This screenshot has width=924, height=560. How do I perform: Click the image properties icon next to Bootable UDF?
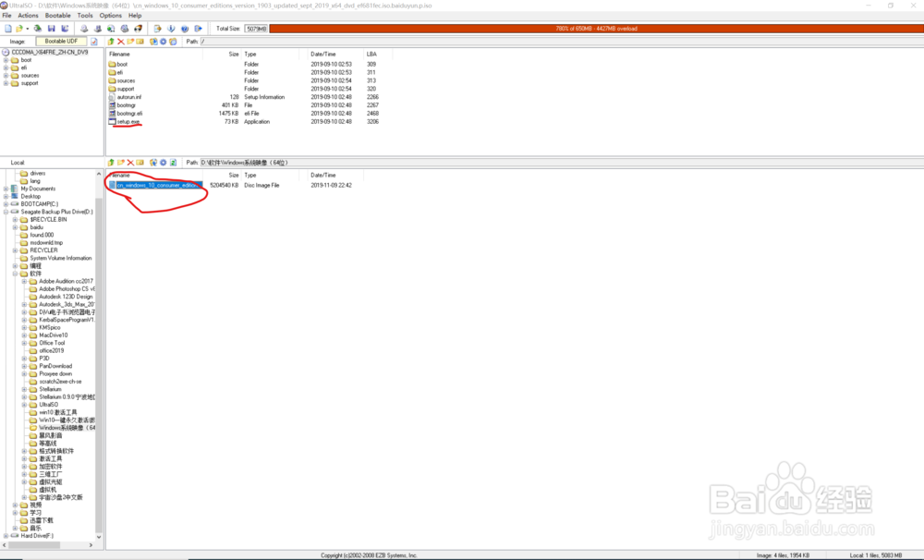click(93, 42)
